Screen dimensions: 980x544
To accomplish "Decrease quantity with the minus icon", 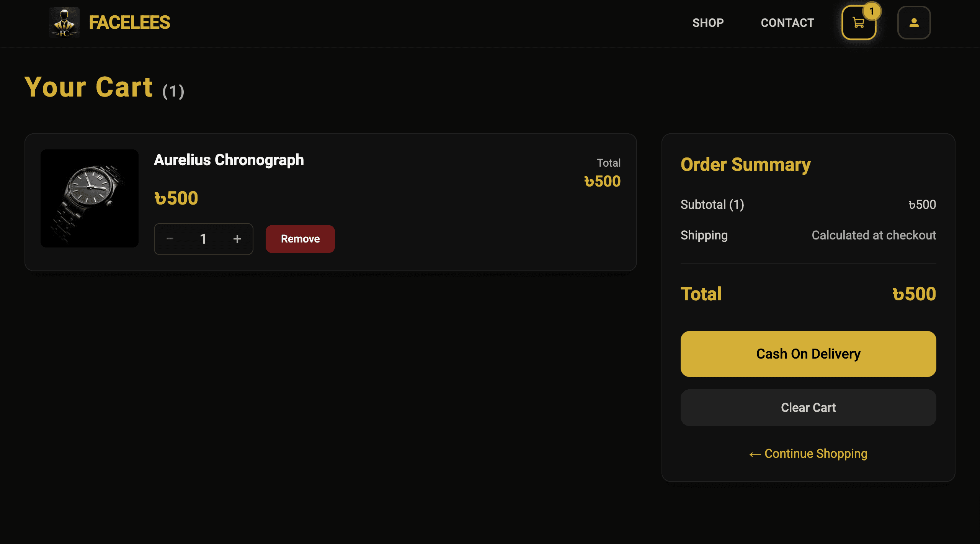I will (170, 239).
